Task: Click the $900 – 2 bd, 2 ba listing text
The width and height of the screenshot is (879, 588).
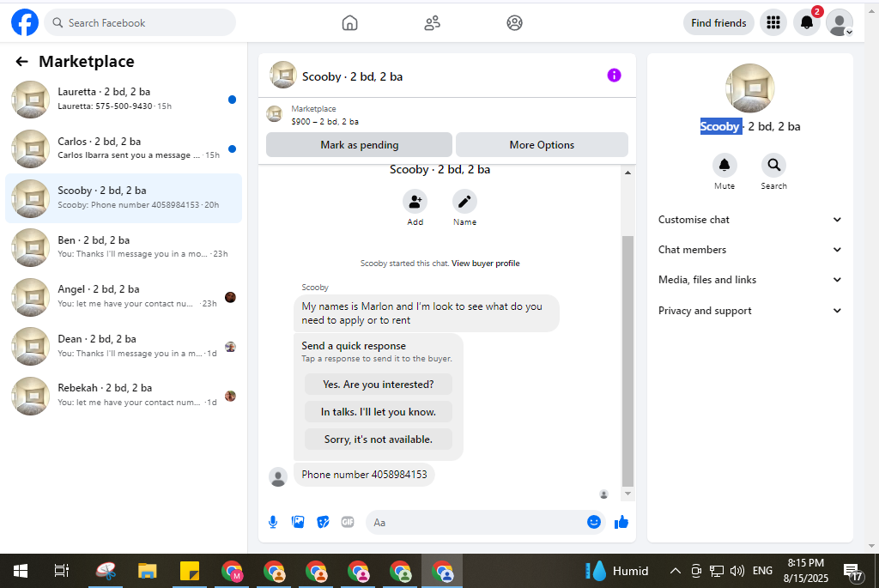Action: [325, 122]
